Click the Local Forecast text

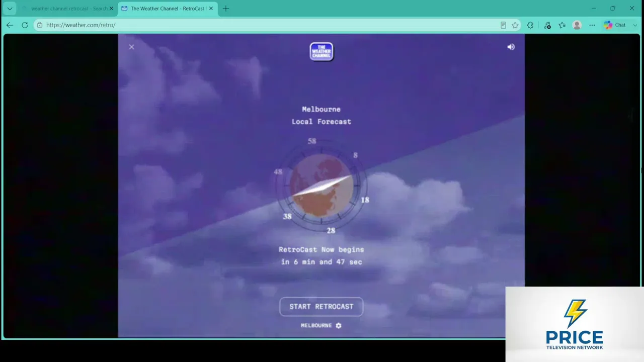click(x=321, y=122)
